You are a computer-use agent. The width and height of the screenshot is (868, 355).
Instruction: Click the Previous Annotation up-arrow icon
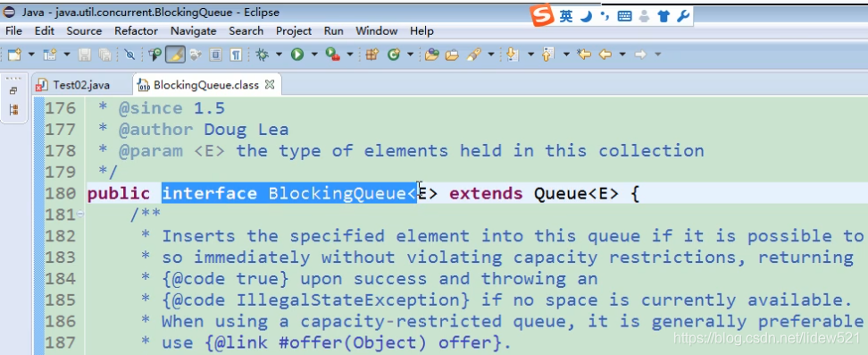coord(547,55)
